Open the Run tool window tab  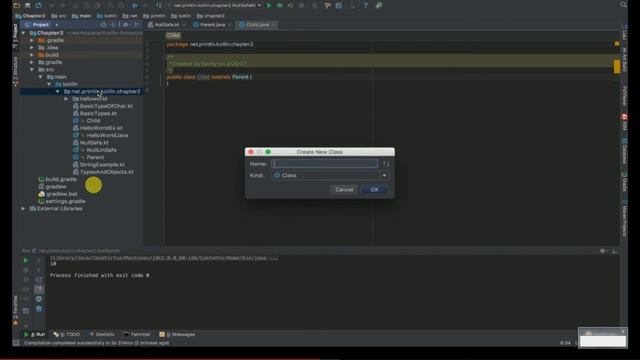(x=35, y=334)
